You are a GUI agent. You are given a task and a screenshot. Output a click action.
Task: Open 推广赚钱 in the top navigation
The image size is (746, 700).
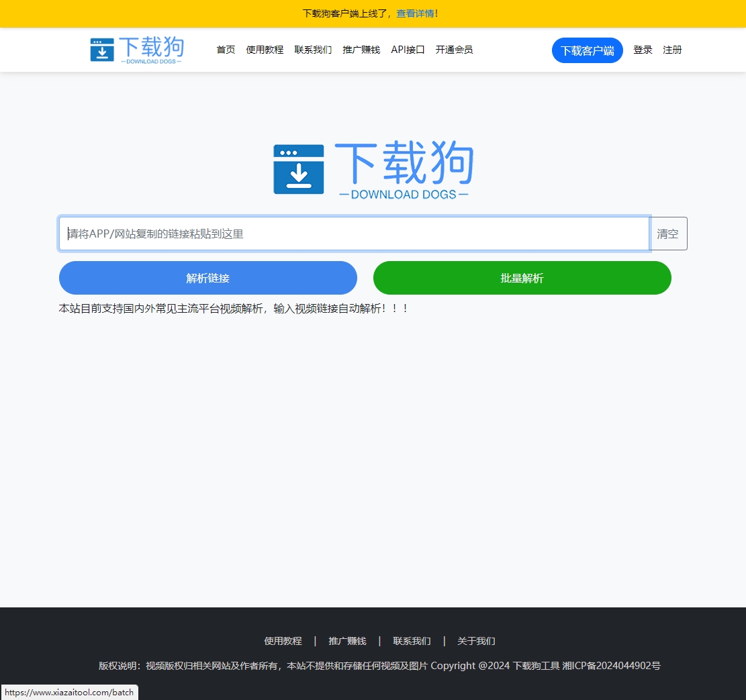pos(361,50)
